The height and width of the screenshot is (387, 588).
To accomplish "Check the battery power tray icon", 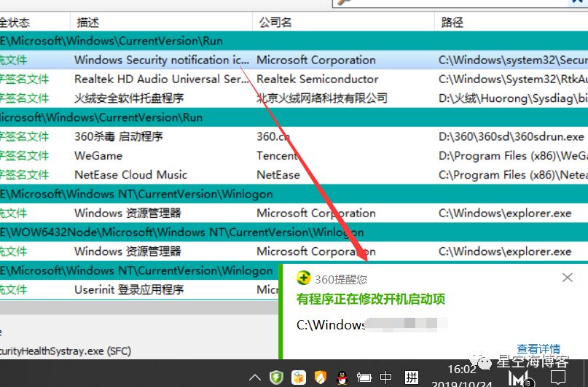I will tap(364, 378).
